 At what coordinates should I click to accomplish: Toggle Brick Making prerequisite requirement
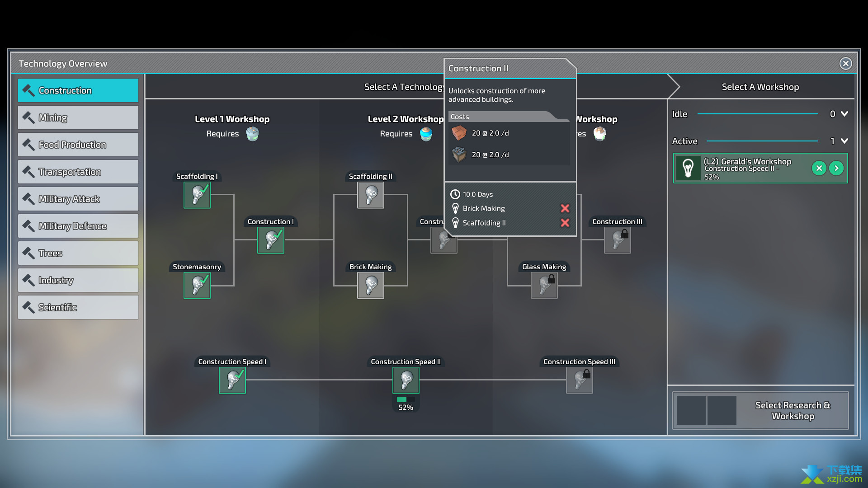point(565,208)
